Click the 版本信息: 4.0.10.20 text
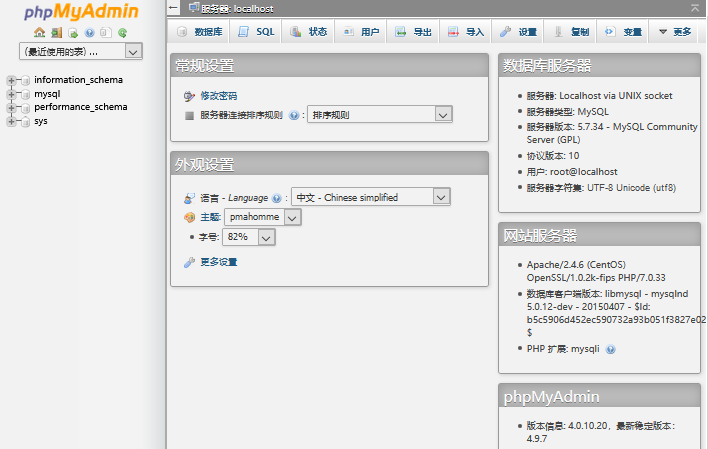This screenshot has height=449, width=708. pyautogui.click(x=567, y=426)
